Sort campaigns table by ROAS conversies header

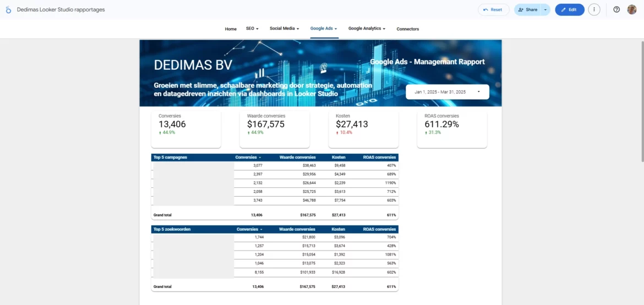379,157
